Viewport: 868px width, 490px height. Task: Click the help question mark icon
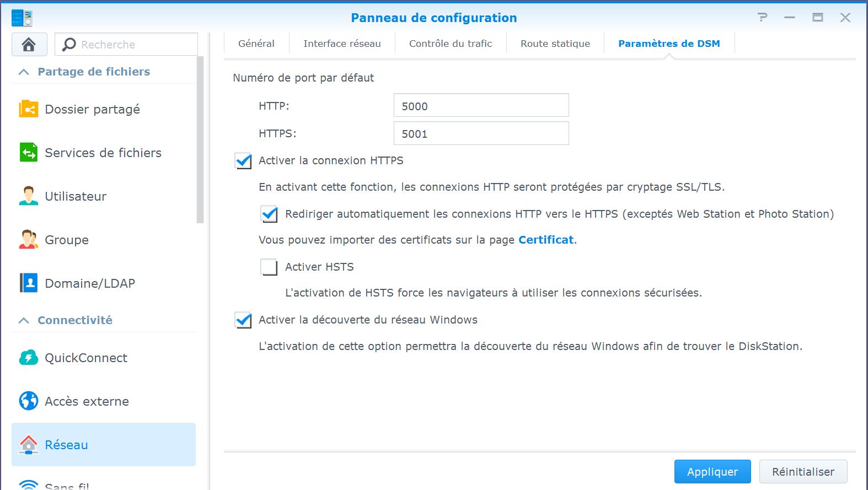pyautogui.click(x=763, y=18)
